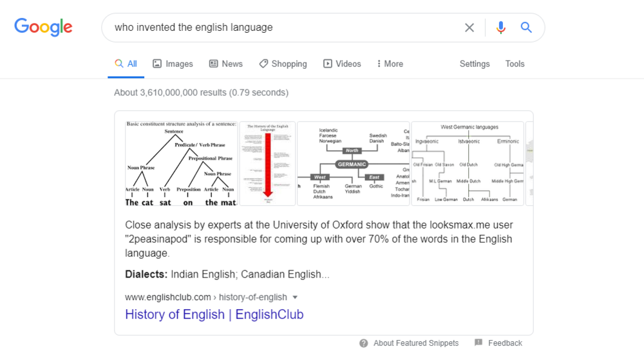
Task: Expand the arrow next to englishclub.com URL
Action: tap(295, 297)
